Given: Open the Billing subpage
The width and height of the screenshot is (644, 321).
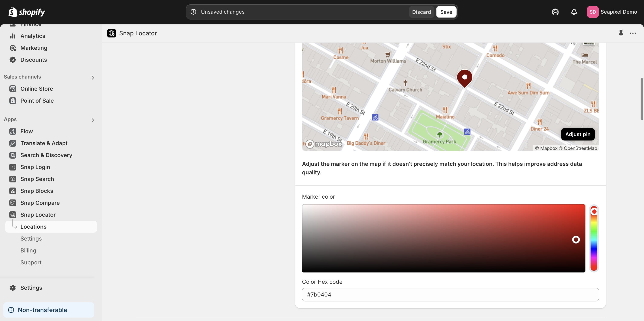Looking at the screenshot, I should coord(28,251).
